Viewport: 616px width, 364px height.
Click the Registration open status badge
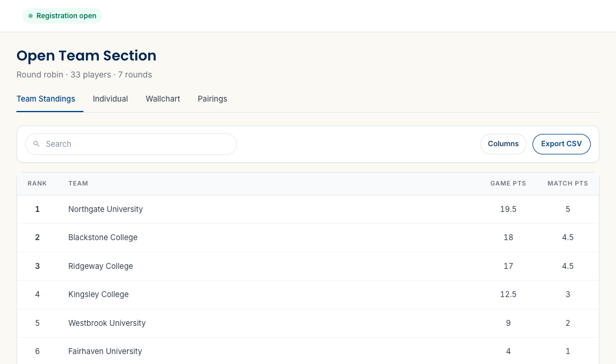click(x=62, y=16)
